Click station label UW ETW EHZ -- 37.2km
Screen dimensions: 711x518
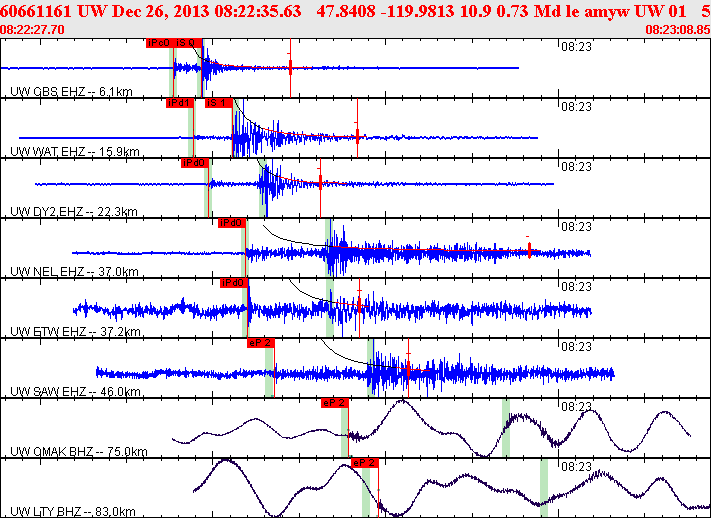tap(75, 332)
